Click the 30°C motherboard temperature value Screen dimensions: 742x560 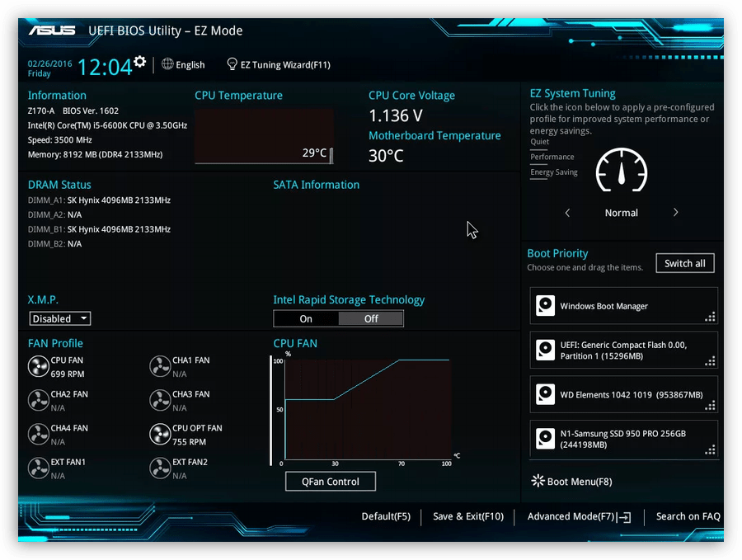[386, 155]
